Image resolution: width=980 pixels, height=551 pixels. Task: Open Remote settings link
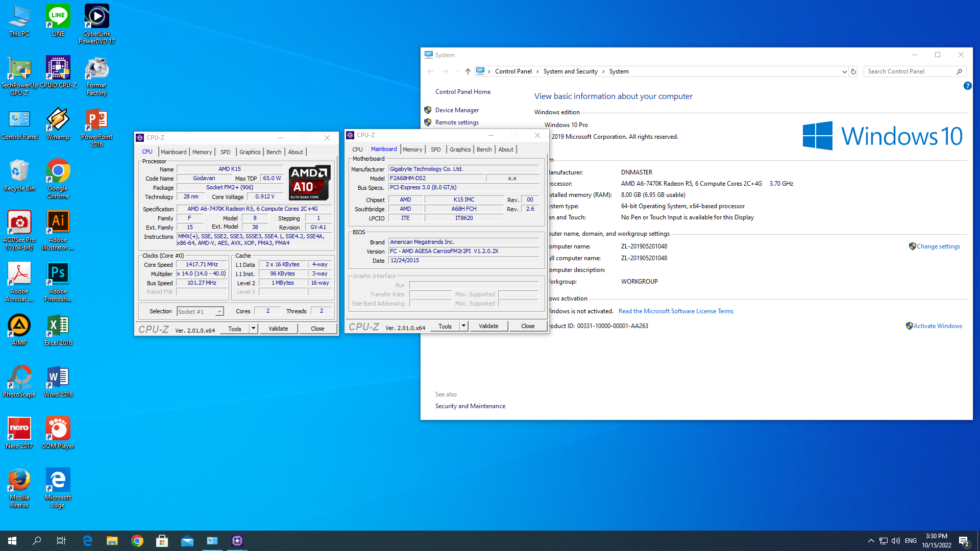coord(457,122)
